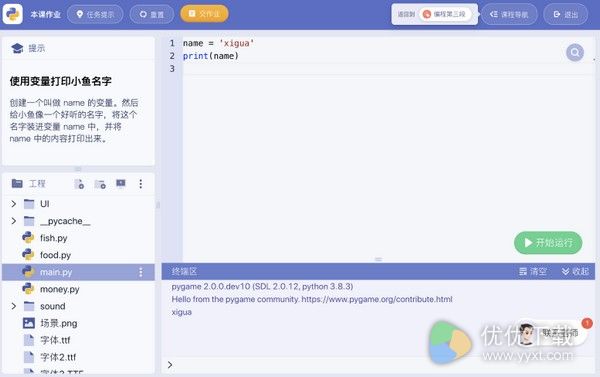600x377 pixels.
Task: Open food.py file
Action: (x=78, y=255)
